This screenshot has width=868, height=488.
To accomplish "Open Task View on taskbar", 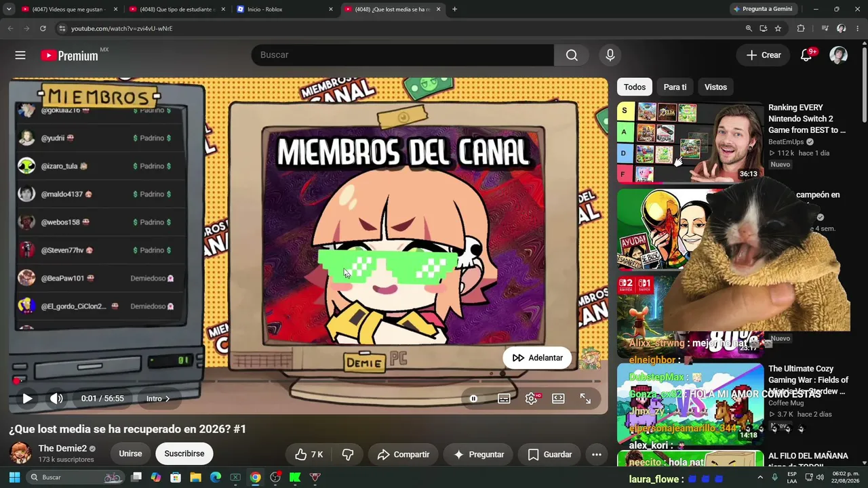I will [136, 477].
